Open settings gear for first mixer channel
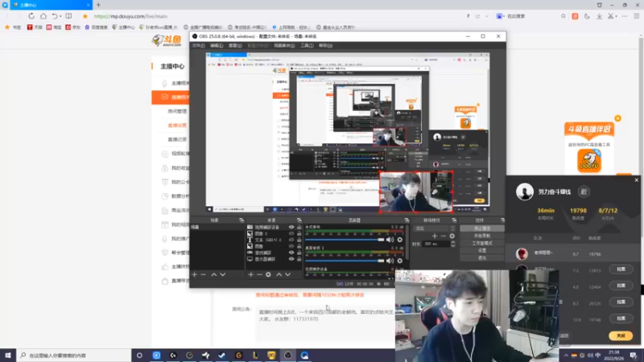Screen dimensions: 644x362 click(x=399, y=240)
